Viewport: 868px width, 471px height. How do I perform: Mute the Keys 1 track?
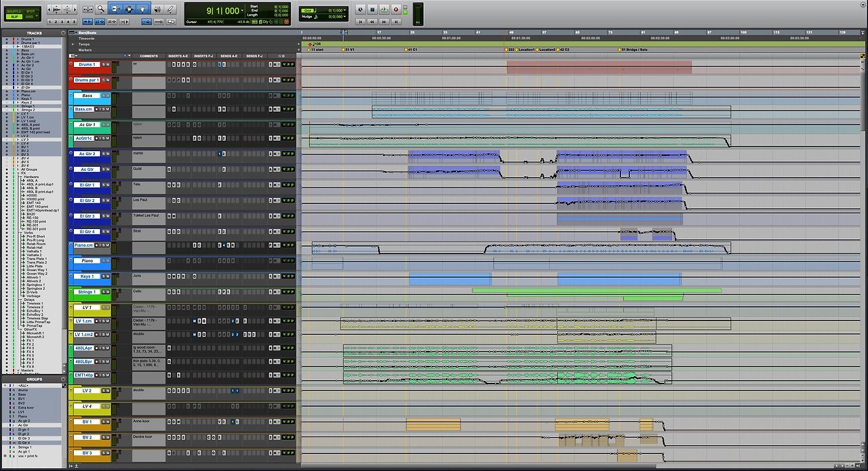(x=108, y=277)
